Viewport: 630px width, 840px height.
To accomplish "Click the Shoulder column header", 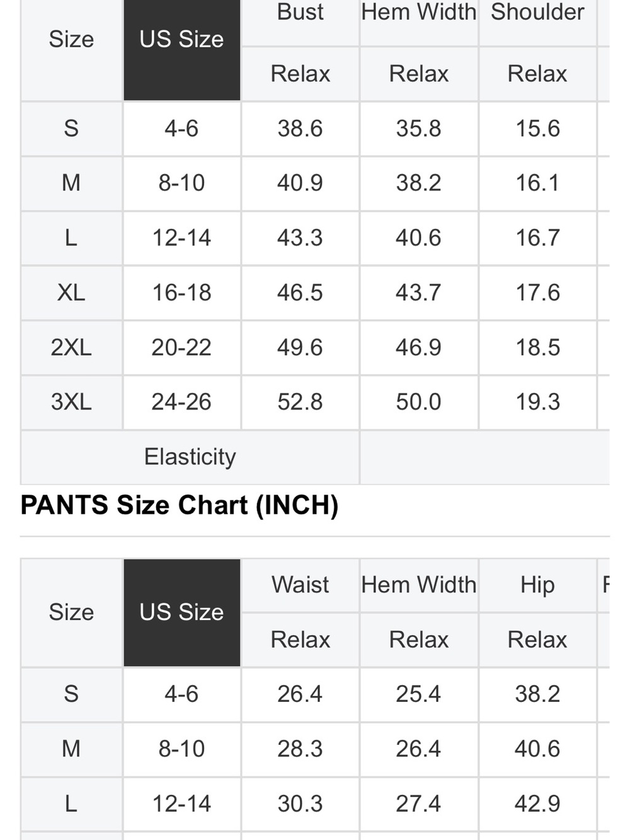I will click(x=537, y=12).
